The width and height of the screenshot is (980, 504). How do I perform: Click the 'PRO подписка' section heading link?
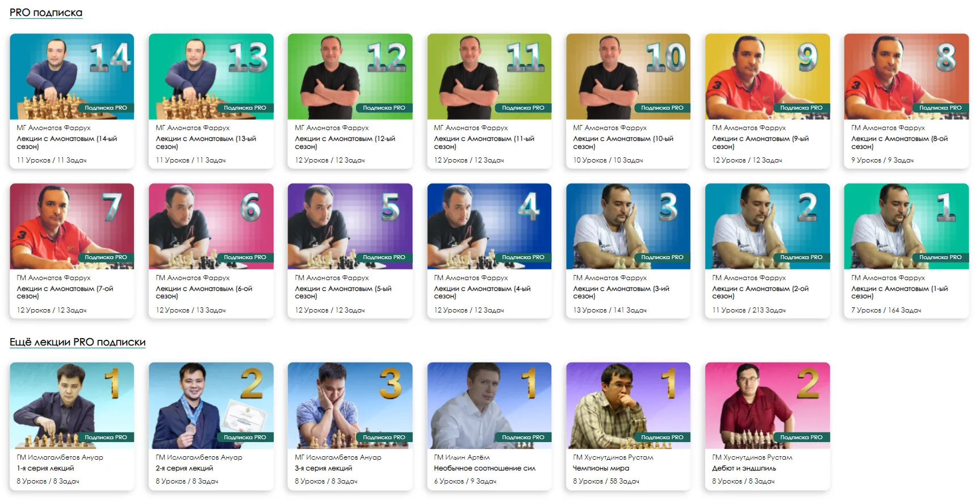click(x=46, y=13)
